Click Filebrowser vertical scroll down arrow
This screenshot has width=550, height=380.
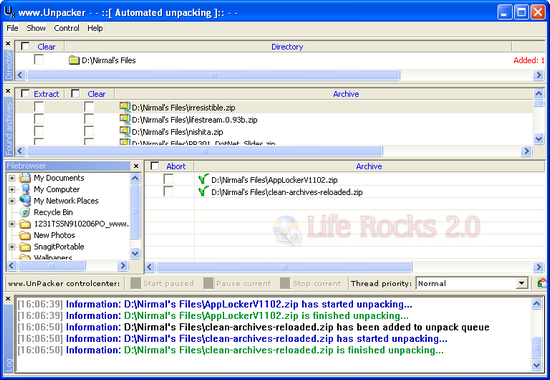[x=135, y=253]
